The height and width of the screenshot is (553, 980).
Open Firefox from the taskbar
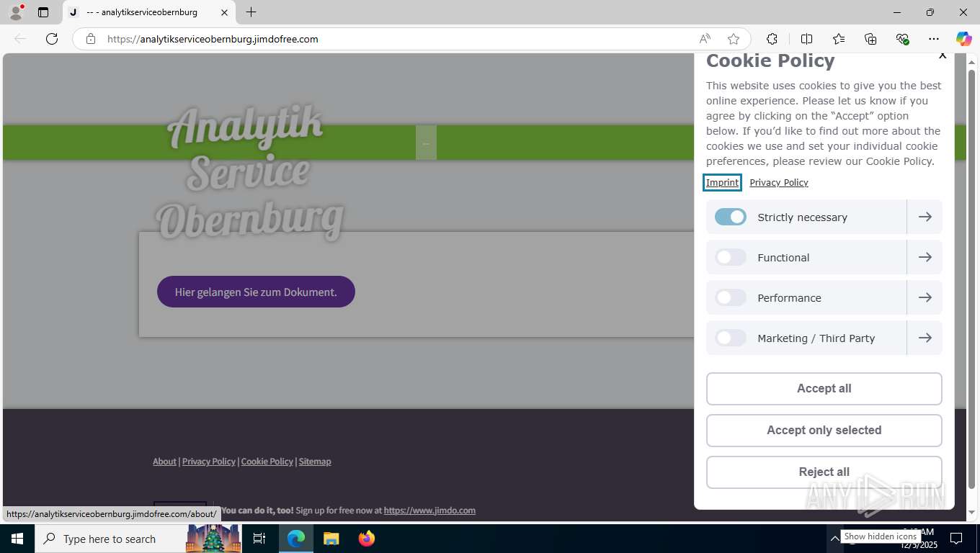(367, 539)
